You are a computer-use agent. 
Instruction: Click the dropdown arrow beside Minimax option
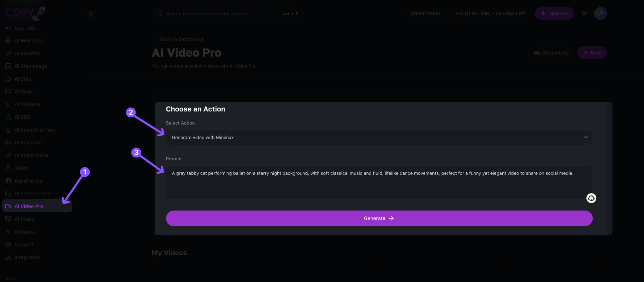[x=586, y=137]
